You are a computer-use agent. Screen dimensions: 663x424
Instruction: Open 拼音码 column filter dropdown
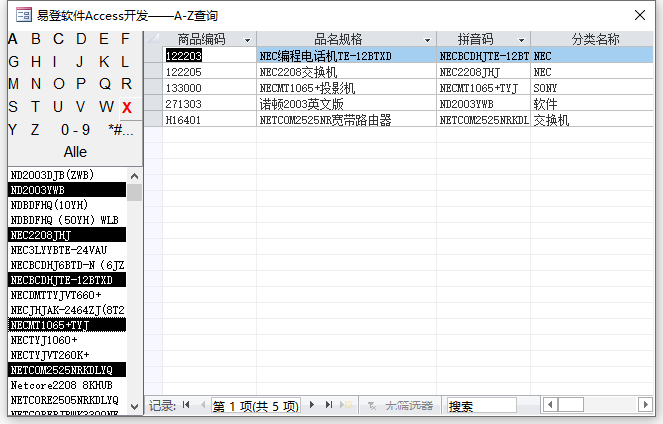pyautogui.click(x=521, y=40)
